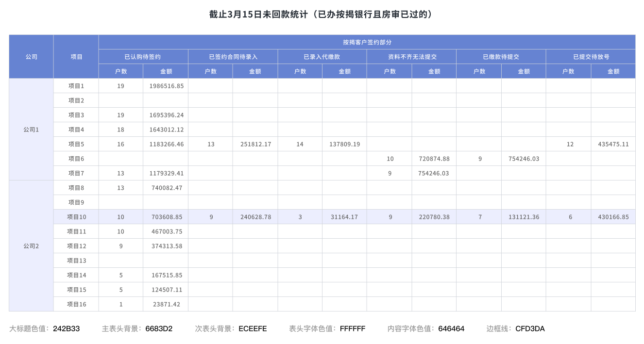This screenshot has width=644, height=344.
Task: Click the 项目4 row label
Action: point(76,130)
